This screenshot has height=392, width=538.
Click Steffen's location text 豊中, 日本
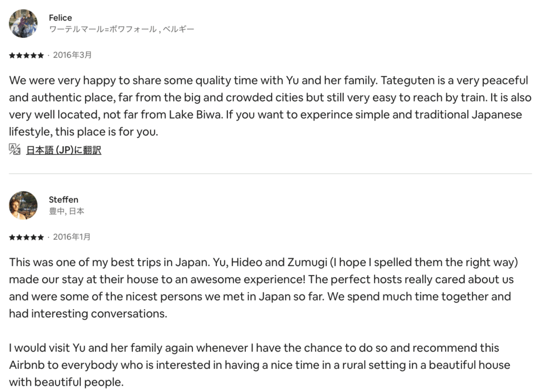pyautogui.click(x=66, y=211)
